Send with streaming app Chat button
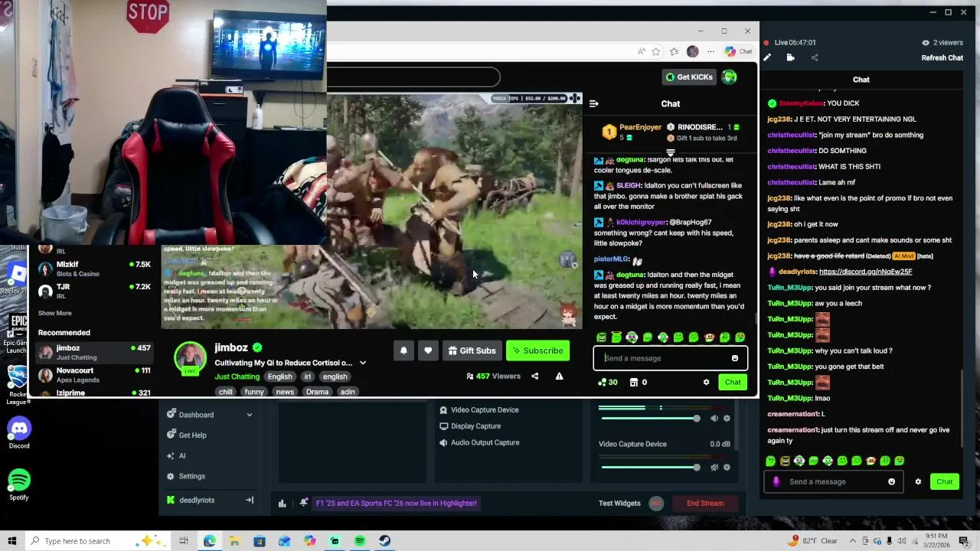The image size is (980, 551). click(944, 481)
